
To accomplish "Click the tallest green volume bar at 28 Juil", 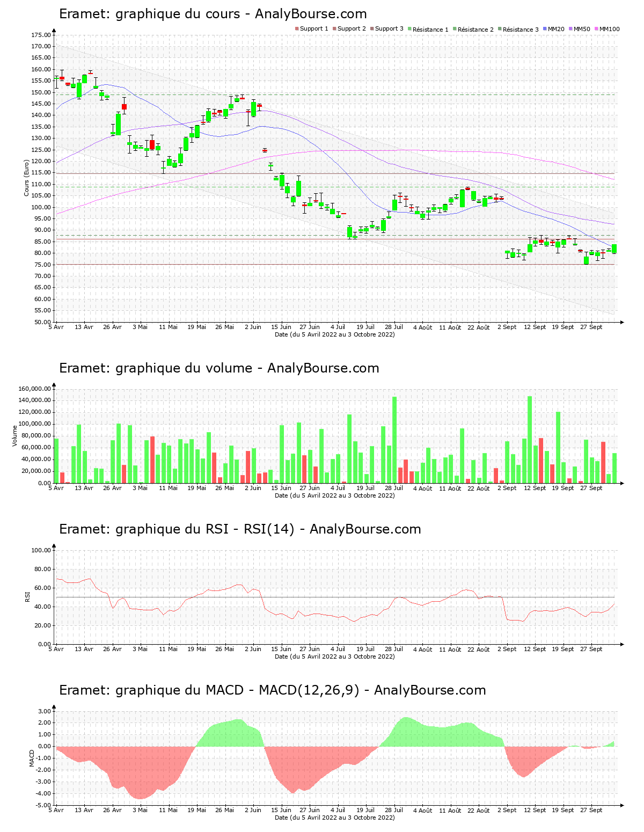I will [394, 440].
